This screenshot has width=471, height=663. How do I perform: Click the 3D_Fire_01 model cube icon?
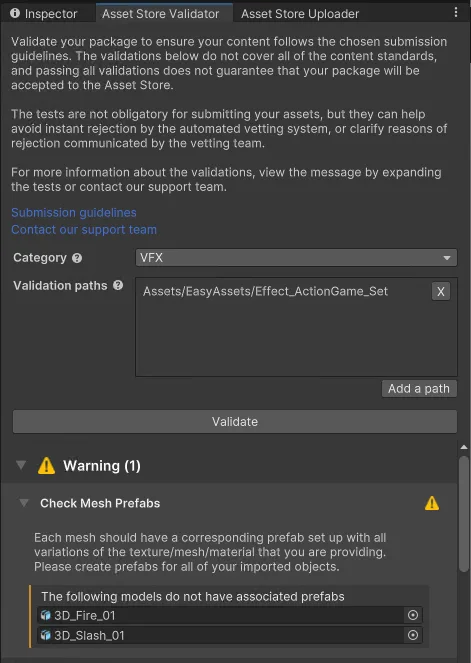coord(46,615)
